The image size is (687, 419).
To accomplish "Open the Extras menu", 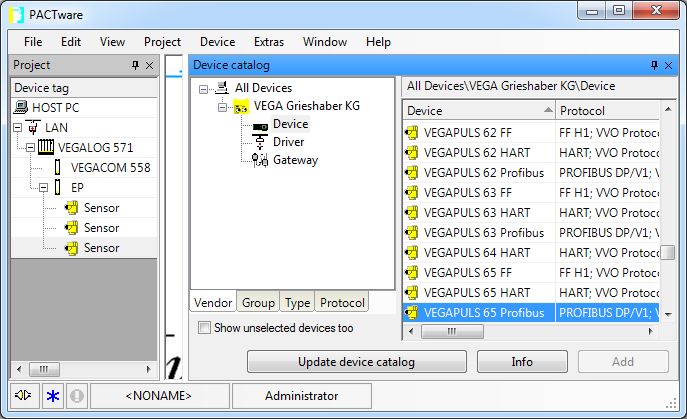I will click(269, 42).
